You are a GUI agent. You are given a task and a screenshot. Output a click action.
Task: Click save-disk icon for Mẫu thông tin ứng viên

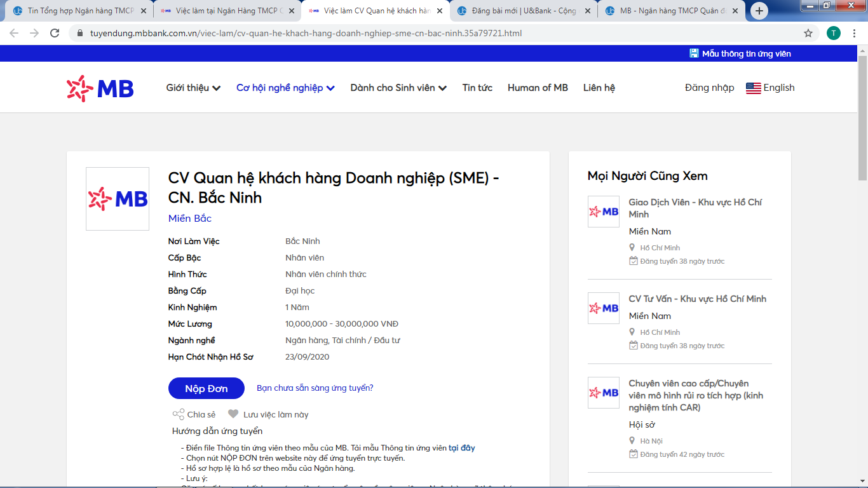[695, 53]
